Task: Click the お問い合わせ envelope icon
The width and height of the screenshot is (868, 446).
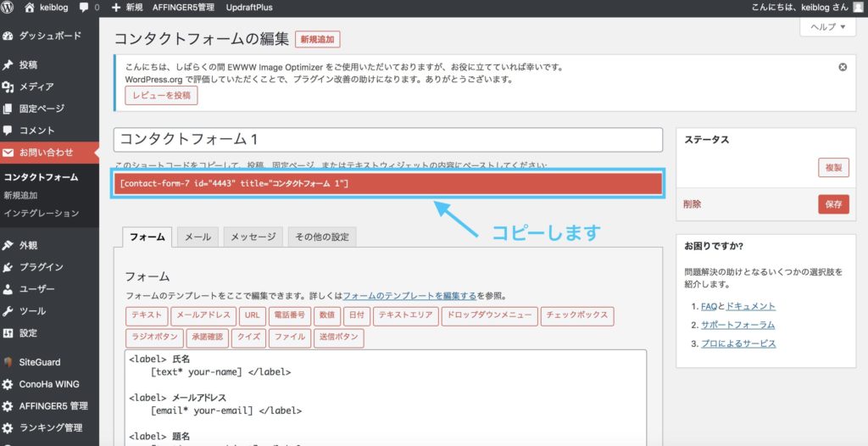Action: pyautogui.click(x=8, y=153)
